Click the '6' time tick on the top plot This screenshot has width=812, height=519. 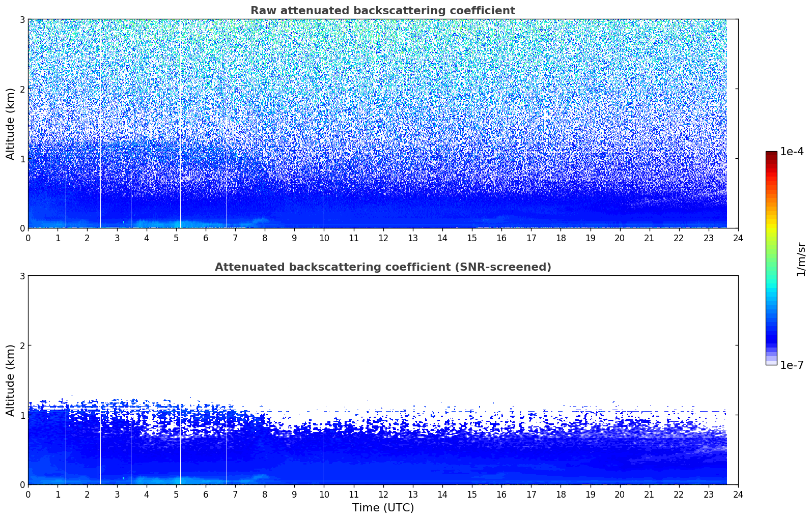pos(206,238)
